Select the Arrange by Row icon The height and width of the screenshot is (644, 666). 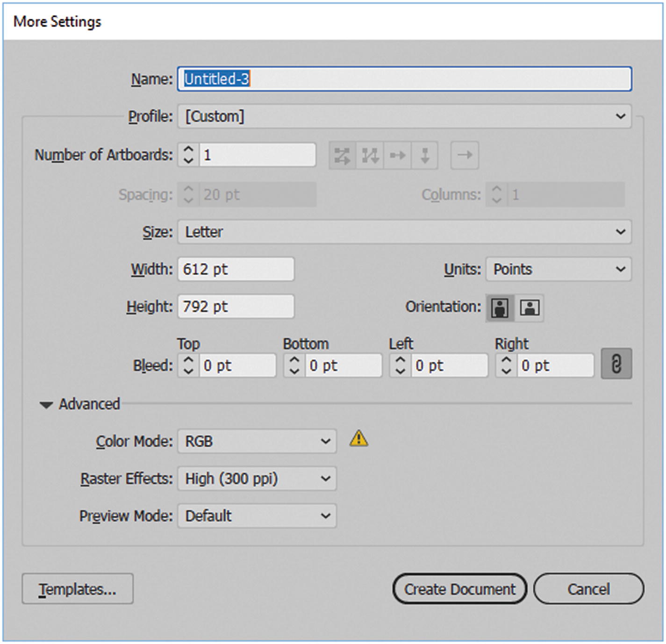click(x=397, y=156)
